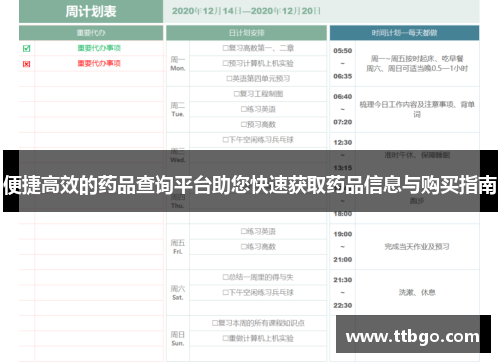The height and width of the screenshot is (362, 500).
Task: Select the 21:30 start time
Action: coord(343,280)
